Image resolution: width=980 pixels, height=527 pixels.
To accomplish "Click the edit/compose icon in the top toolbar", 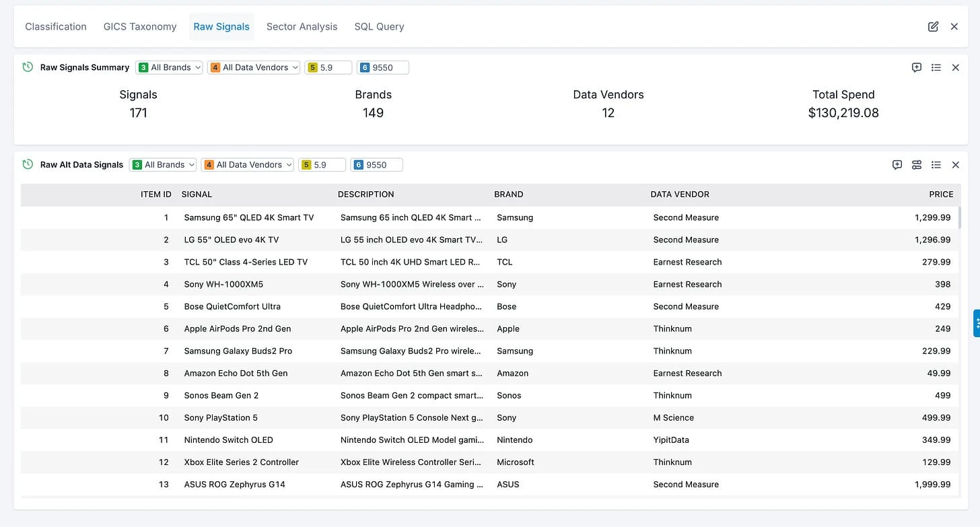I will pyautogui.click(x=933, y=26).
